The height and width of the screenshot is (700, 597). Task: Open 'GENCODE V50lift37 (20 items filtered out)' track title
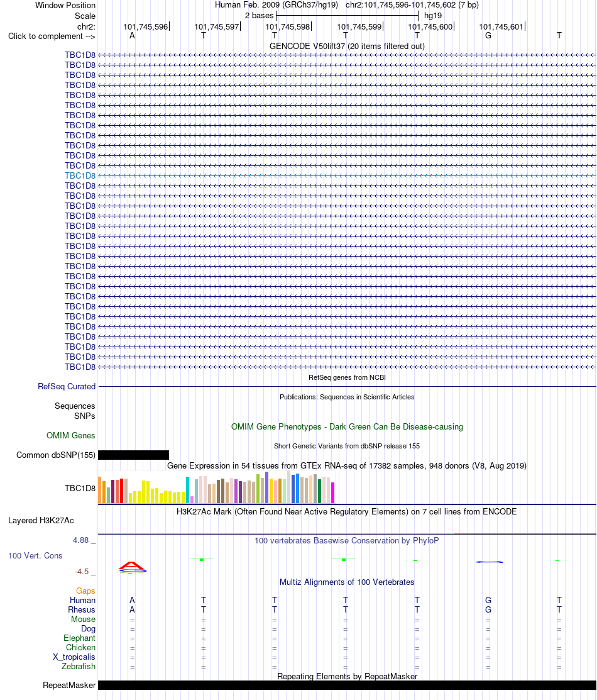[x=347, y=47]
